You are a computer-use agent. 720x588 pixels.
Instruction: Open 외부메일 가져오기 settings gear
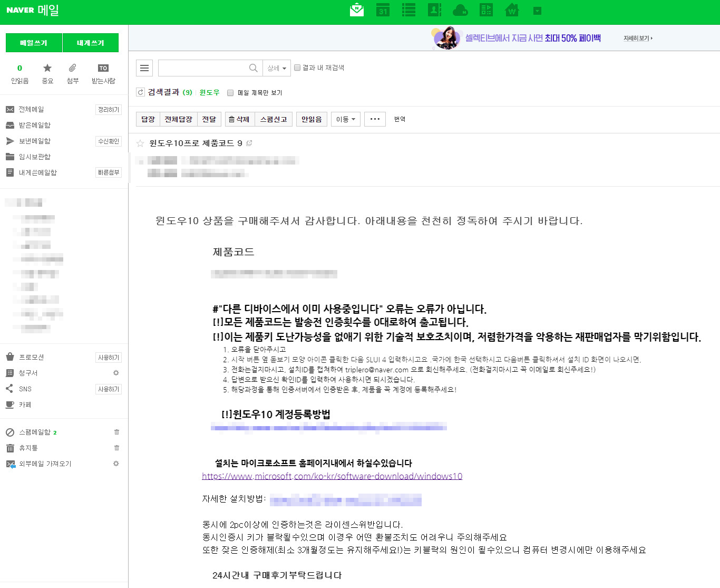116,464
